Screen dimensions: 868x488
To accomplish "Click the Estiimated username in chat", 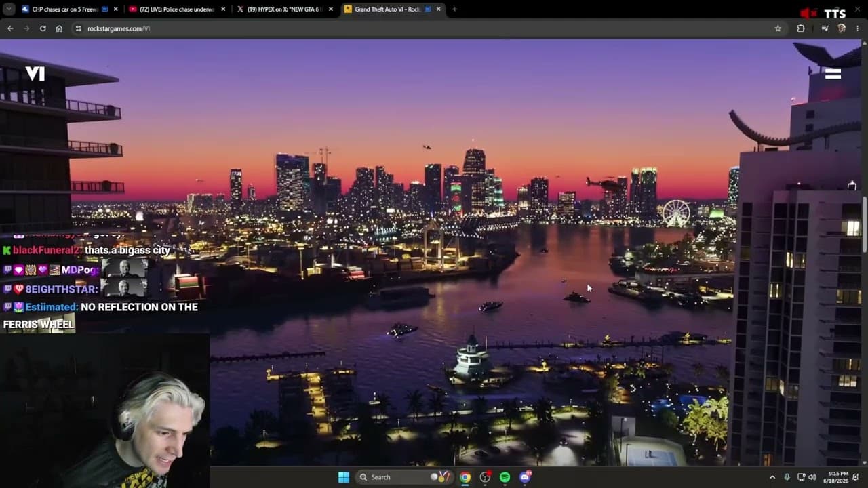I will click(52, 307).
